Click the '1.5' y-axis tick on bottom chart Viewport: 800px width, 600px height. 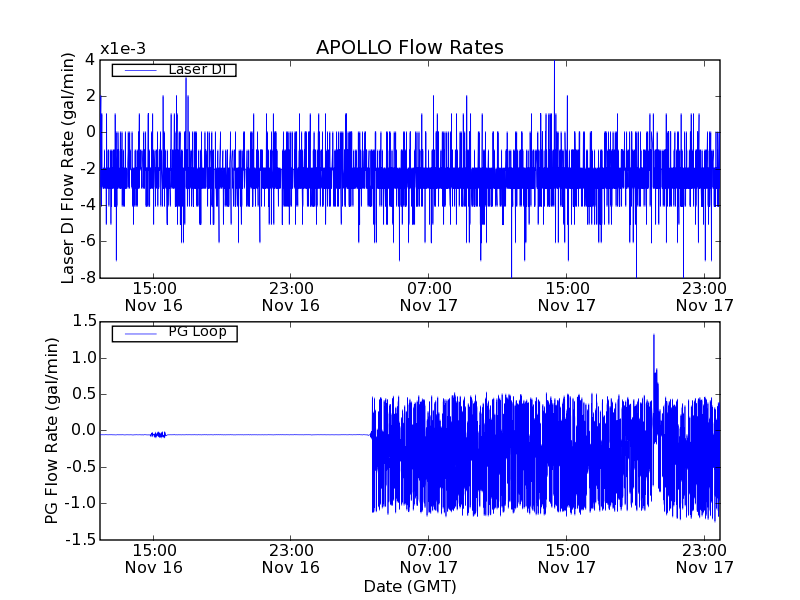click(x=84, y=321)
